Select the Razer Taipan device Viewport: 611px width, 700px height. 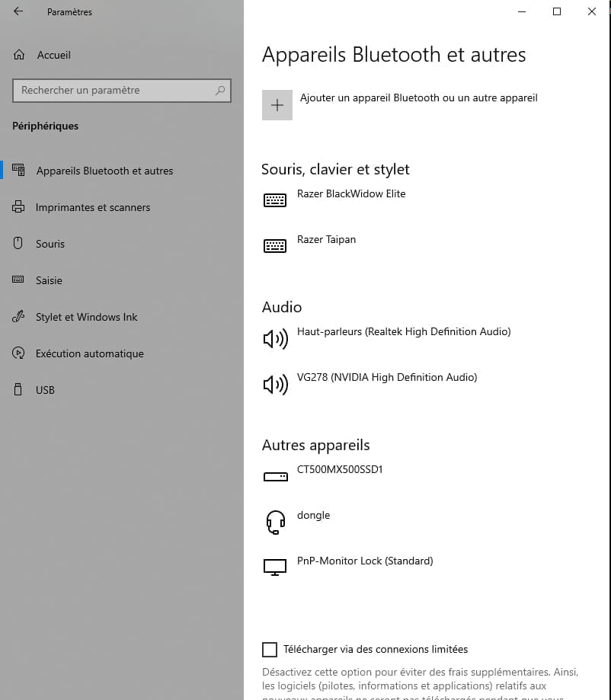click(x=327, y=240)
